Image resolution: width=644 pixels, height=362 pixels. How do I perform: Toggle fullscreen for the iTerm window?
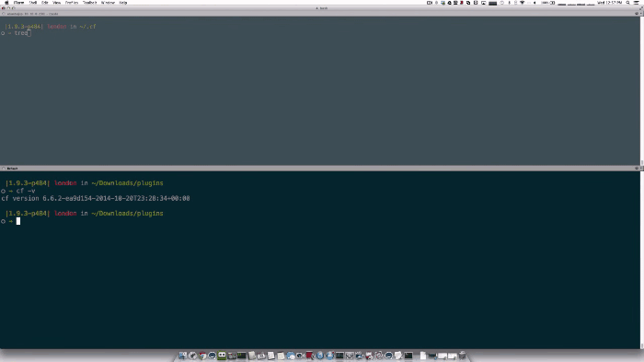coord(640,8)
